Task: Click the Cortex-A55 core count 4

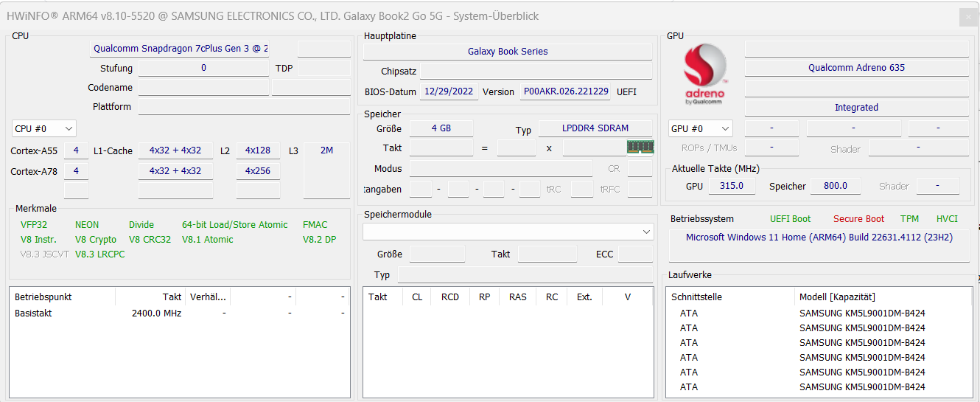Action: point(76,150)
